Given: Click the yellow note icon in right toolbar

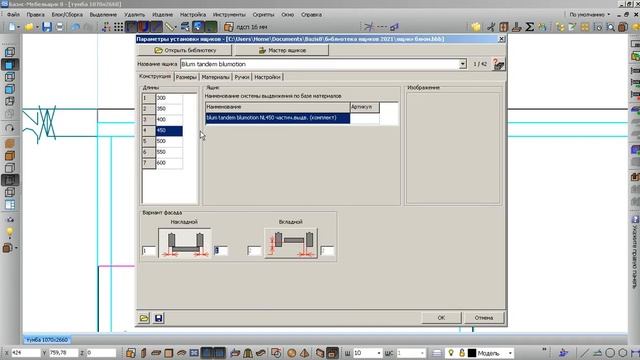Looking at the screenshot, I should (x=476, y=27).
